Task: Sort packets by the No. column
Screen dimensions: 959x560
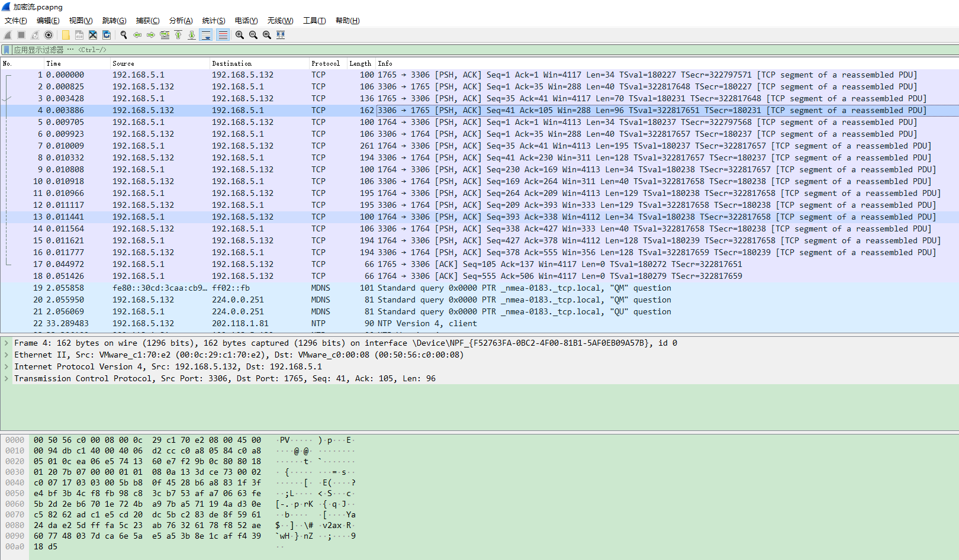Action: (x=22, y=63)
